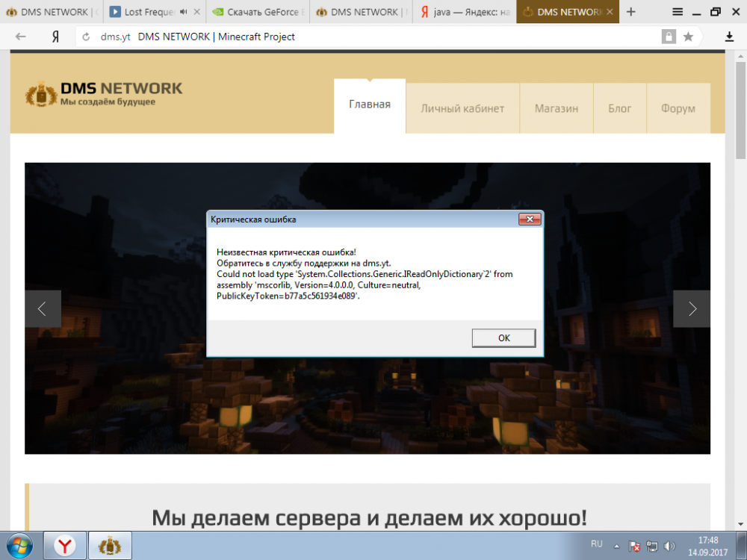Switch to the java Яндекс tab
Viewport: 747px width, 560px height.
pos(465,12)
